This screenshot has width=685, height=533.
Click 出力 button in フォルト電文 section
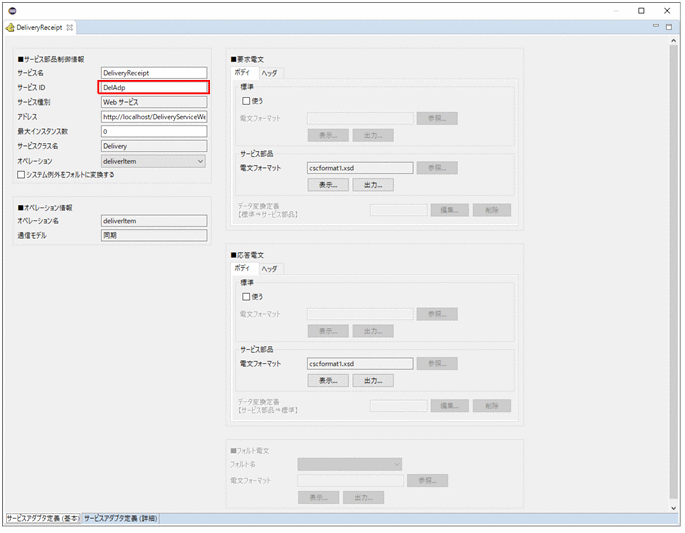point(363,498)
